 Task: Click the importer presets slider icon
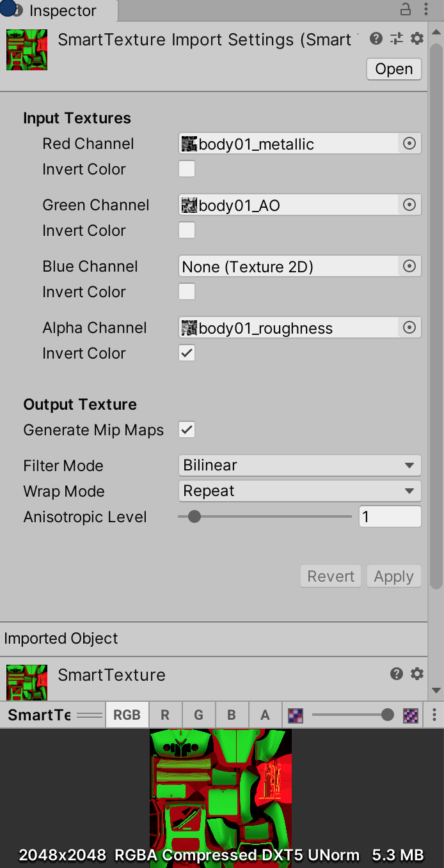[x=397, y=38]
